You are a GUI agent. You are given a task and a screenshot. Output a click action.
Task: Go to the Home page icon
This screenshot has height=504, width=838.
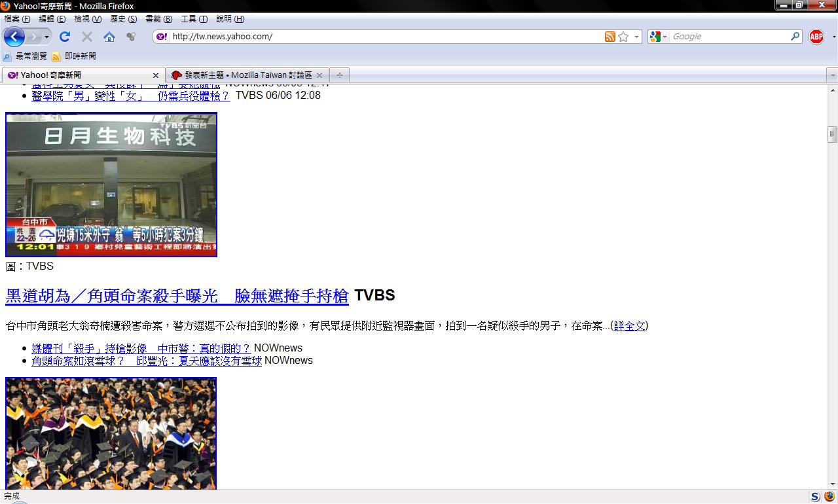[109, 37]
